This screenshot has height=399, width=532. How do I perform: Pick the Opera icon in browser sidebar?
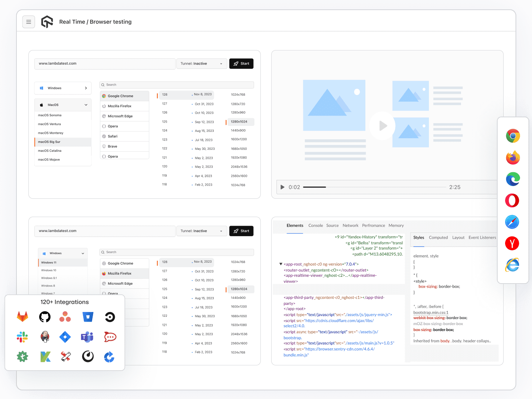512,201
